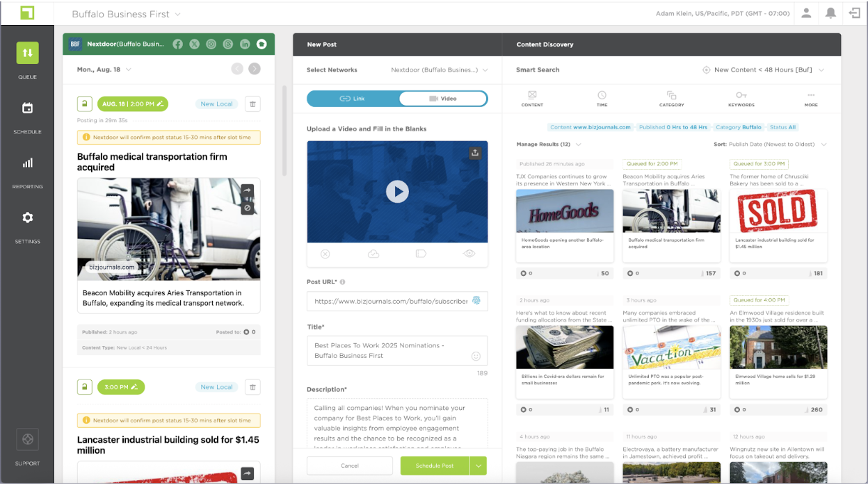Image resolution: width=868 pixels, height=485 pixels.
Task: Click into the Post URL field
Action: tap(397, 301)
